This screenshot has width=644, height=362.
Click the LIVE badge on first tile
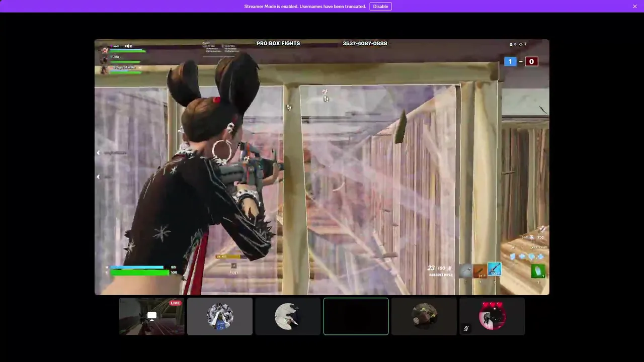[x=175, y=303]
